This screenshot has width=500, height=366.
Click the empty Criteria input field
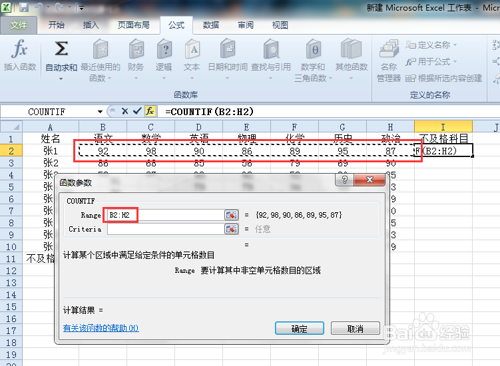coord(166,229)
